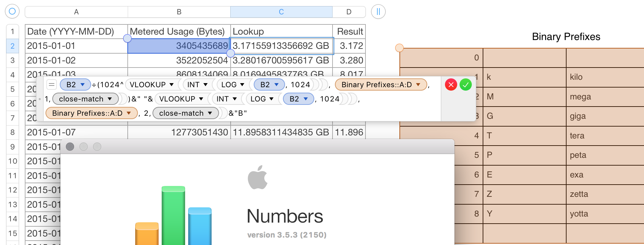Click the "yotta" cell in Binary Prefixes
Screen dimensions: 644x245
[605, 214]
